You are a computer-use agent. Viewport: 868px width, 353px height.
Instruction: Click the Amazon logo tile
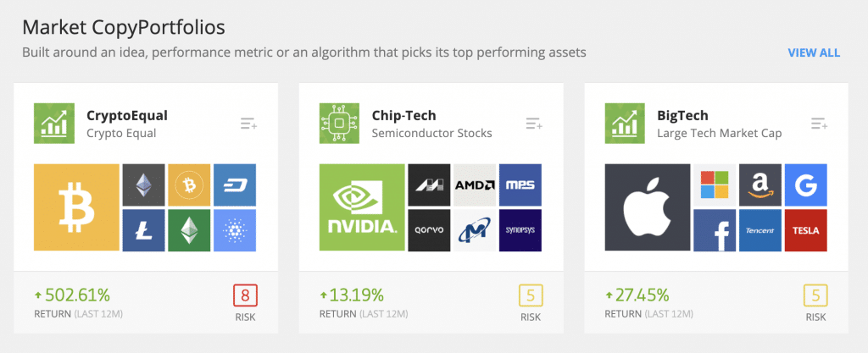click(760, 185)
